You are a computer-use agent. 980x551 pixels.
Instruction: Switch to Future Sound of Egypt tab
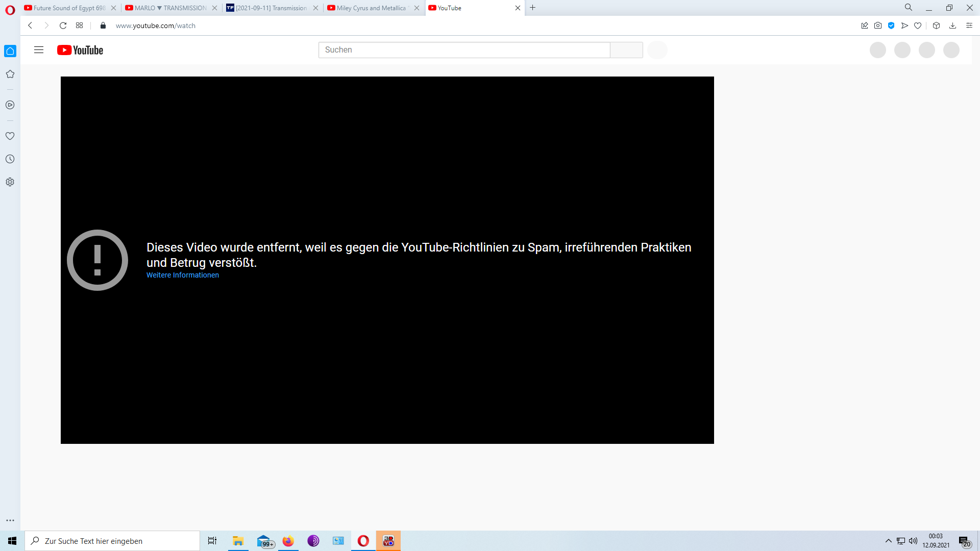66,8
